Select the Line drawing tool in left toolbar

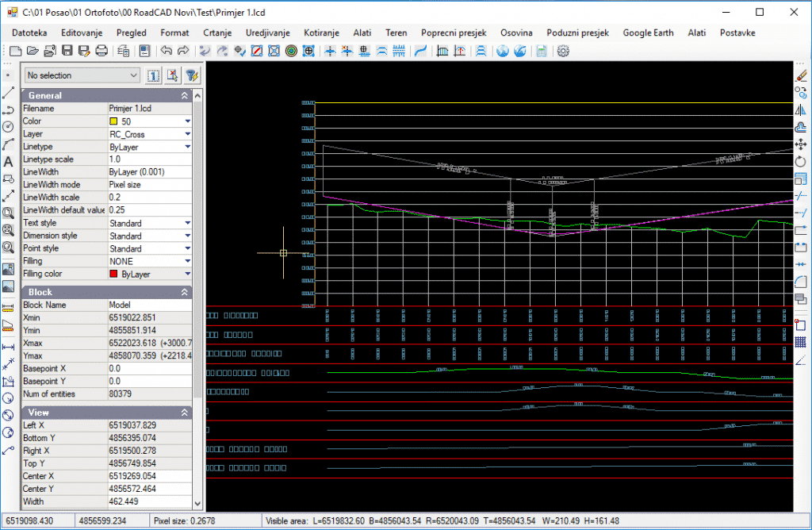(x=8, y=93)
